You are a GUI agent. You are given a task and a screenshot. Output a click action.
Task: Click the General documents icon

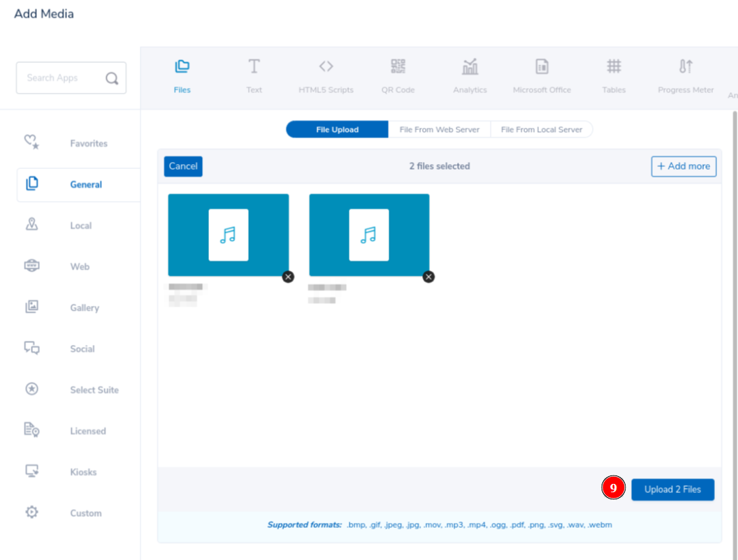point(31,184)
